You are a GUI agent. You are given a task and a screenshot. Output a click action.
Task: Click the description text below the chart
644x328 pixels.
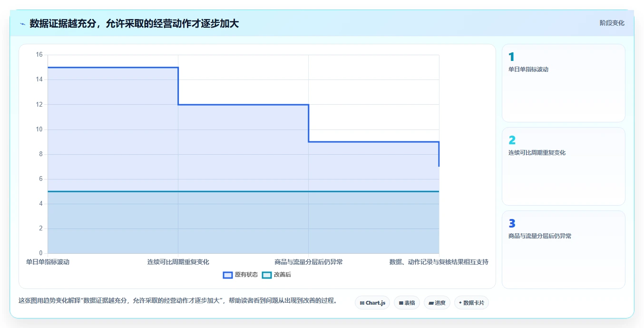point(177,301)
